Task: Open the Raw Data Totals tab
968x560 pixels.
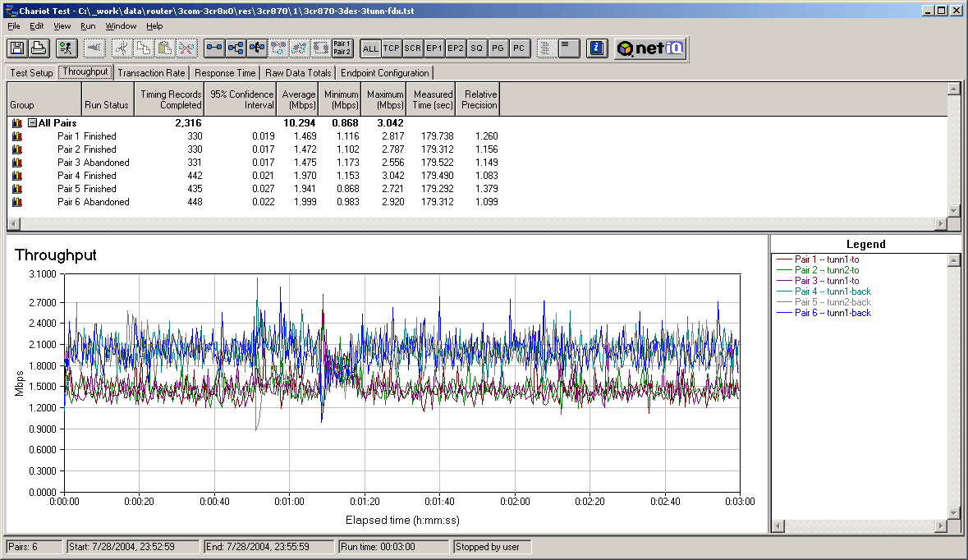Action: [298, 73]
